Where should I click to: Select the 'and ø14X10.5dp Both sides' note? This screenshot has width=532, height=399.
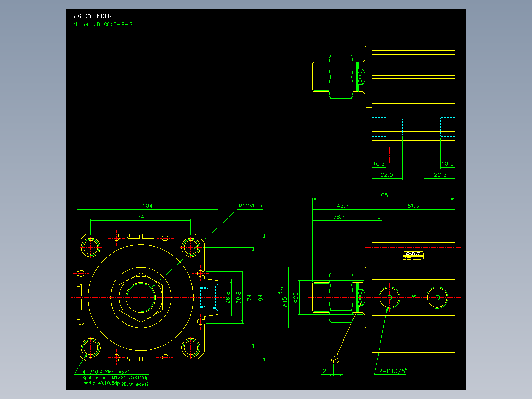coord(115,383)
